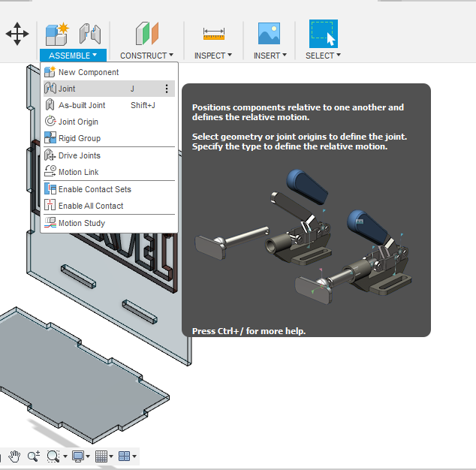Open the SELECT dropdown menu

(x=323, y=56)
